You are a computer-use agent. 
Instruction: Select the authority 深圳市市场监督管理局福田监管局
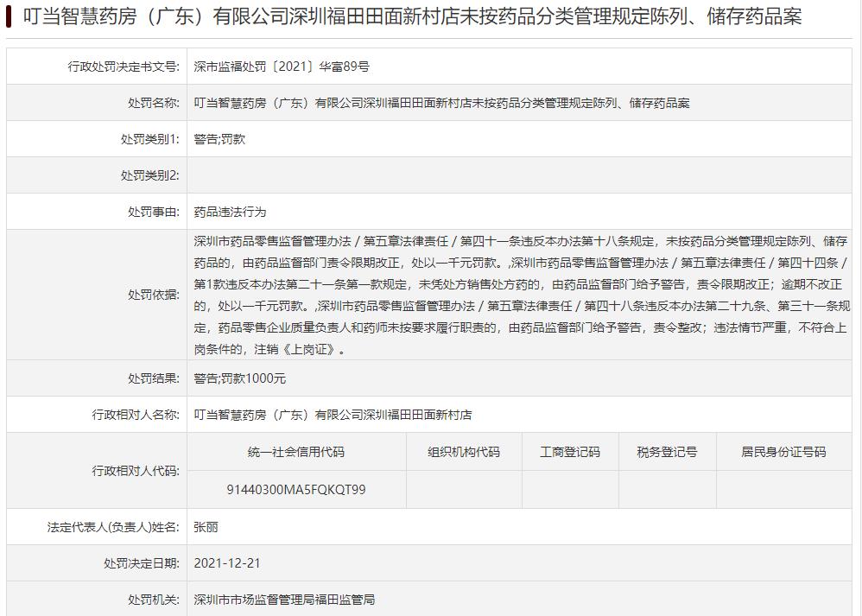pyautogui.click(x=284, y=600)
